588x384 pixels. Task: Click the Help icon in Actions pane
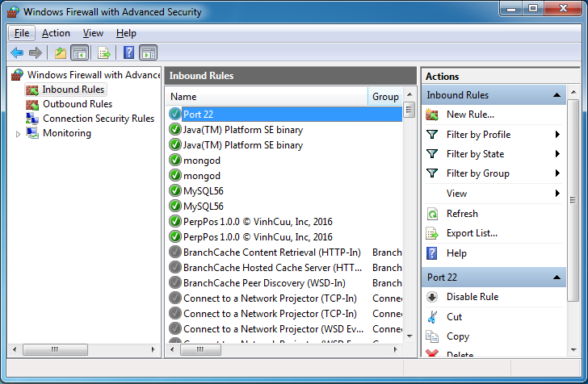pyautogui.click(x=432, y=253)
